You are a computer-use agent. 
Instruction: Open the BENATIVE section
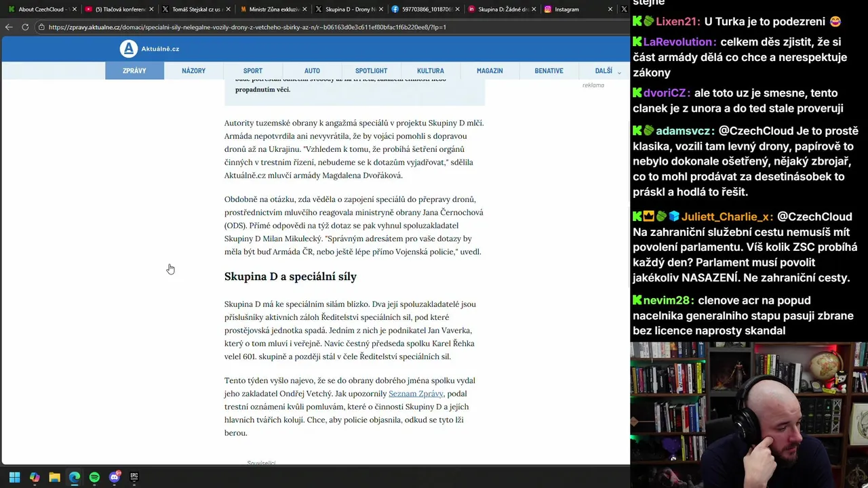click(549, 70)
